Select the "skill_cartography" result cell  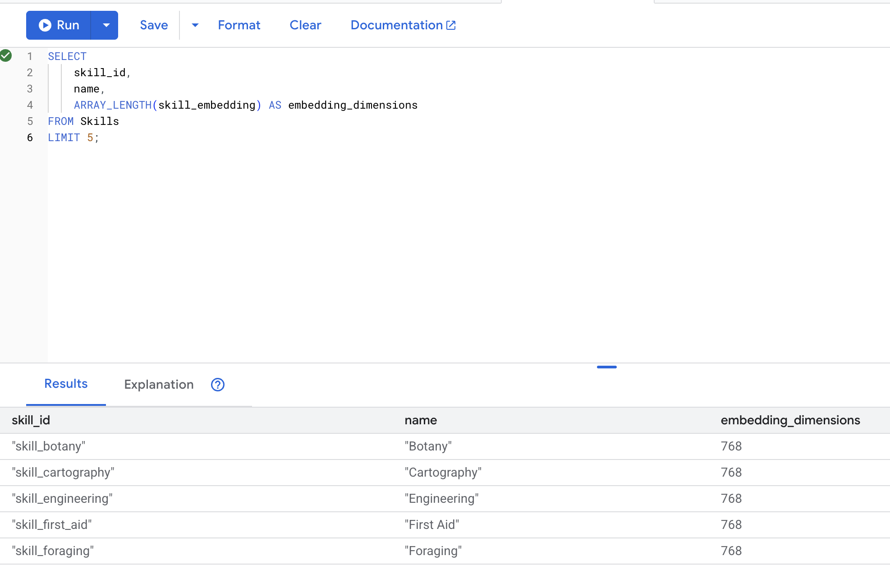coord(63,473)
